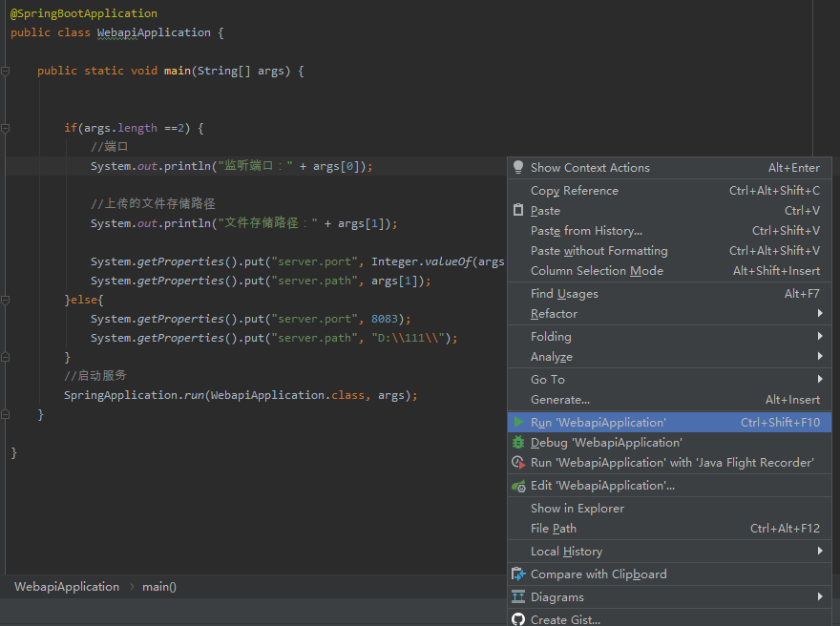
Task: Run 'WebapiApplication' with Java Flight Recorder
Action: pos(669,463)
